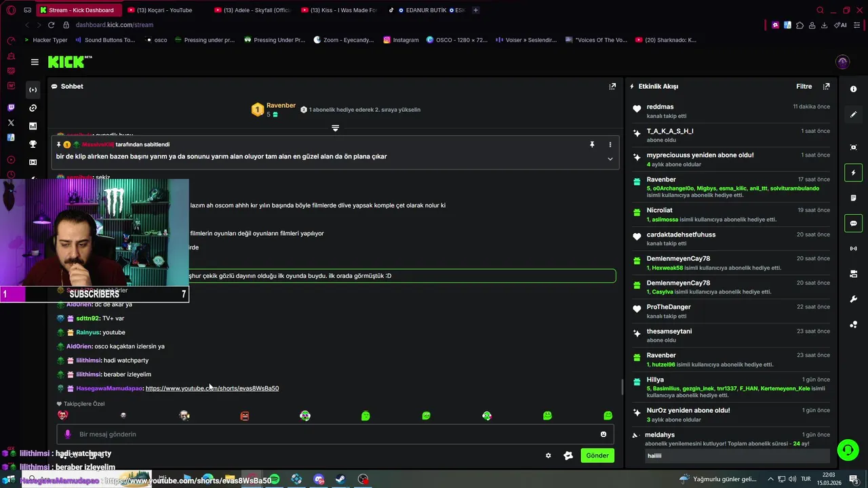Open a new browser tab

(475, 10)
